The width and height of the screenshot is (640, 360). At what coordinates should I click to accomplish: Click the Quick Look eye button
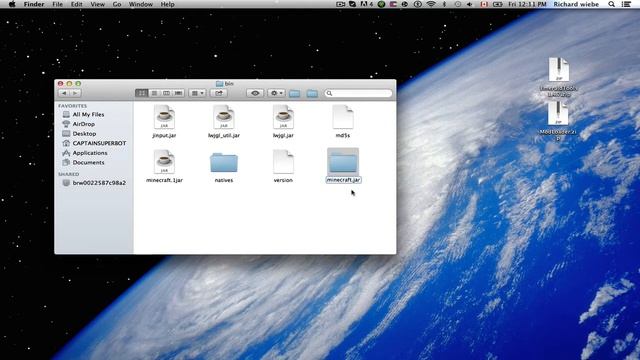click(255, 93)
